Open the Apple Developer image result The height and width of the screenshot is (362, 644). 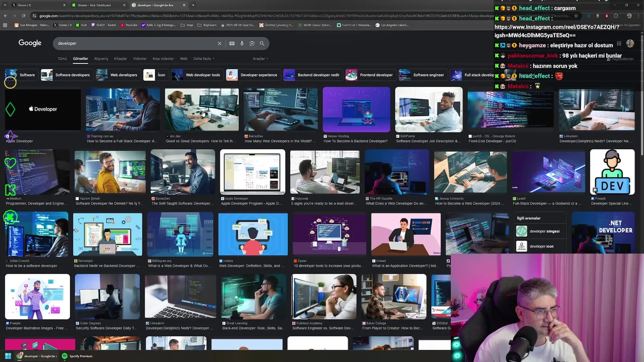[x=43, y=110]
